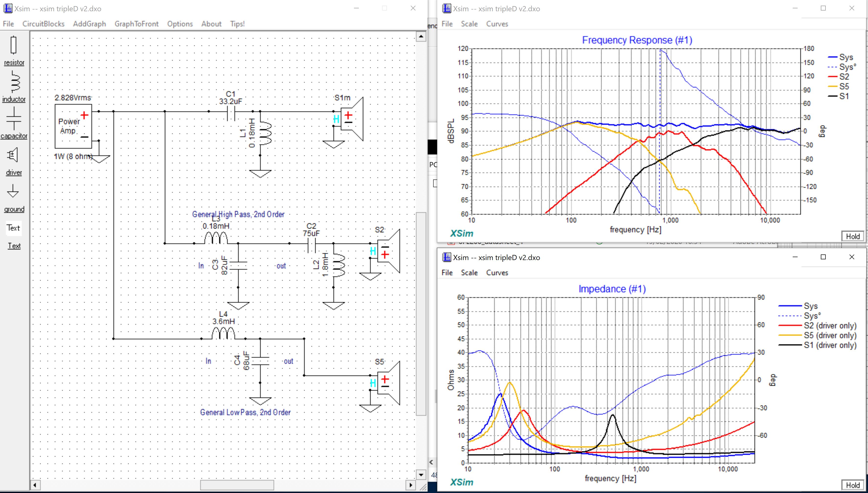
Task: Click the schematic vertical scrollbar up arrow
Action: pos(421,36)
